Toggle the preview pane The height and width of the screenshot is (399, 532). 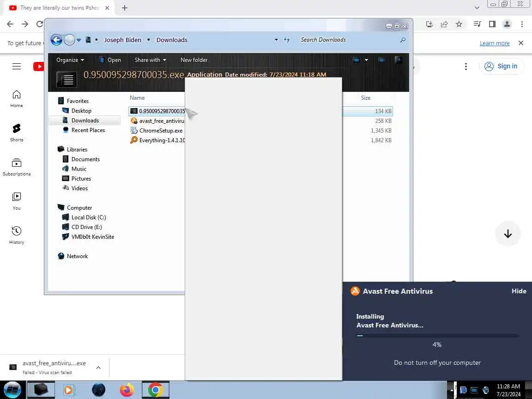point(381,60)
